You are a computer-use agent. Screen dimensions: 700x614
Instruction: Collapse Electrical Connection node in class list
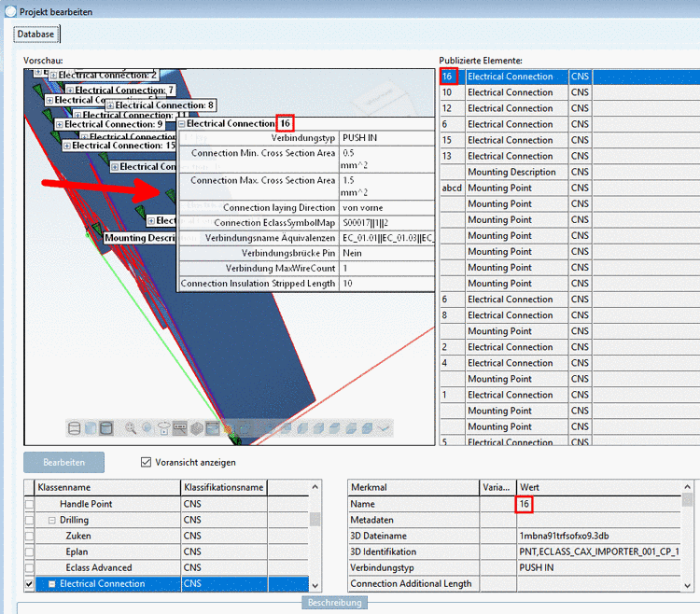click(x=51, y=583)
